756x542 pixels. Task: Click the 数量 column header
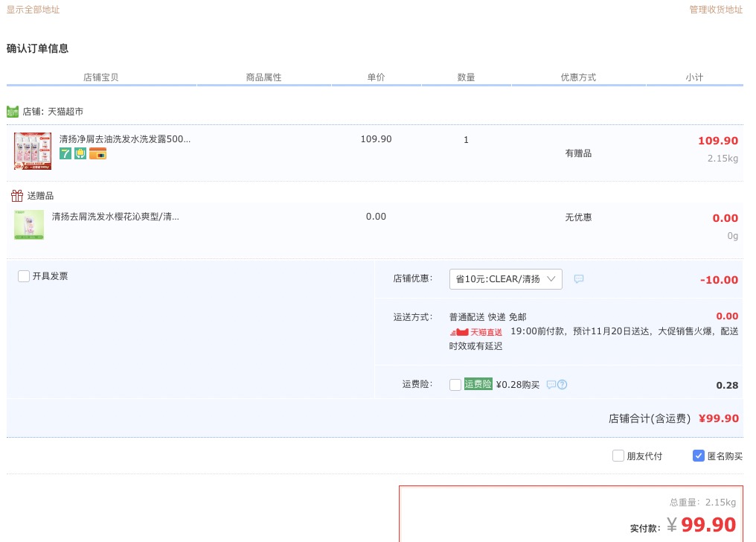[x=467, y=77]
